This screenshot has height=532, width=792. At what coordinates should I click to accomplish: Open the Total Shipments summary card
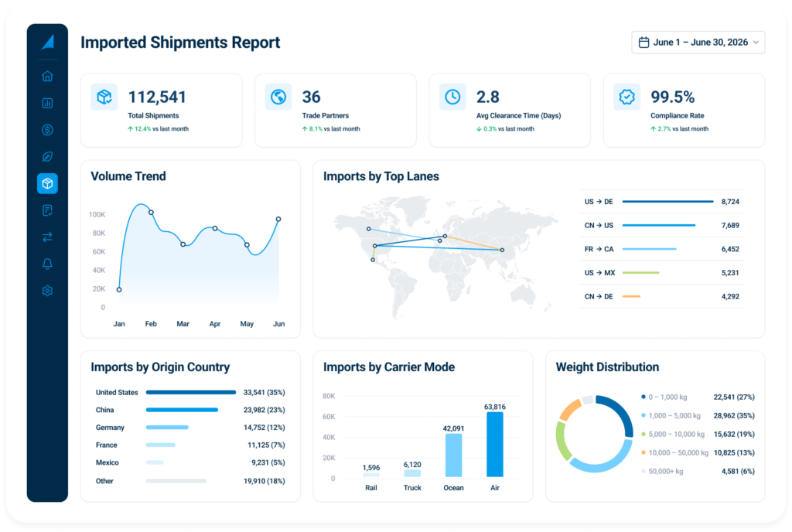point(161,111)
